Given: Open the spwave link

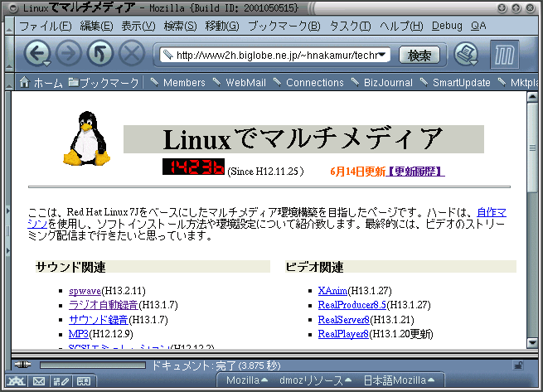Looking at the screenshot, I should pos(85,291).
